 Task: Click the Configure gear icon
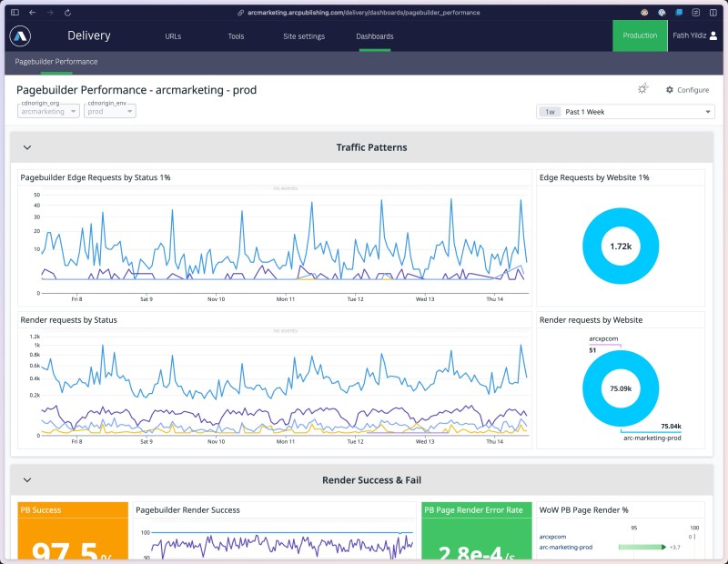click(670, 89)
